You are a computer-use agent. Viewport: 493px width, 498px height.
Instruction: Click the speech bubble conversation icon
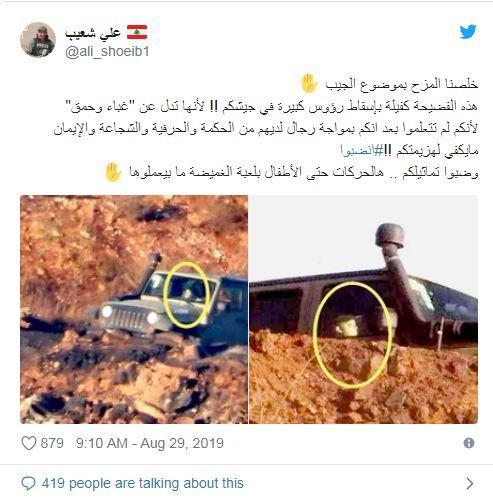(28, 483)
